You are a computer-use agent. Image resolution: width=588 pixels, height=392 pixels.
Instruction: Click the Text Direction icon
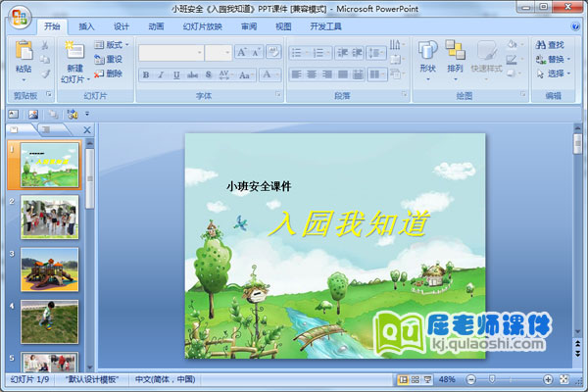tap(397, 45)
